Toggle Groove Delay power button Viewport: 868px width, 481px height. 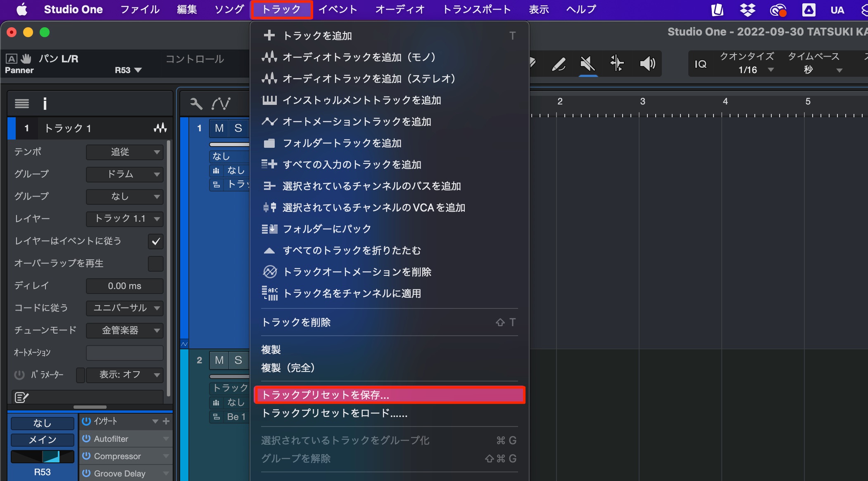[86, 473]
